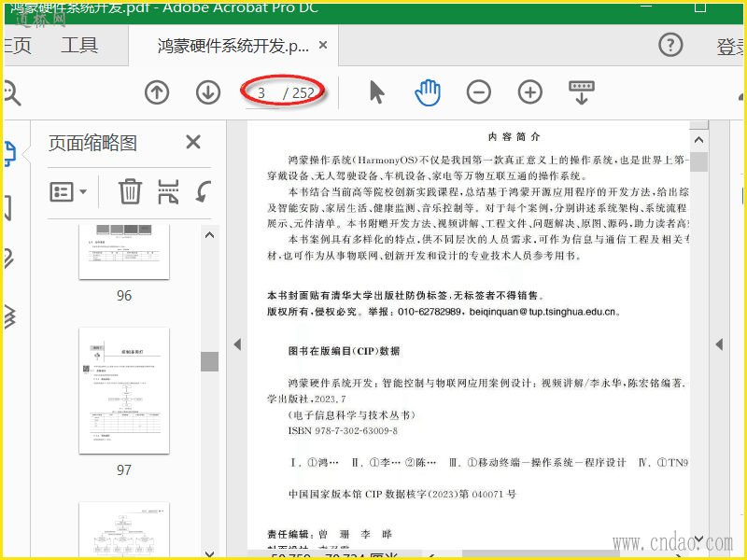Image resolution: width=747 pixels, height=560 pixels.
Task: Open the bookmarks sidebar icon
Action: [7, 207]
